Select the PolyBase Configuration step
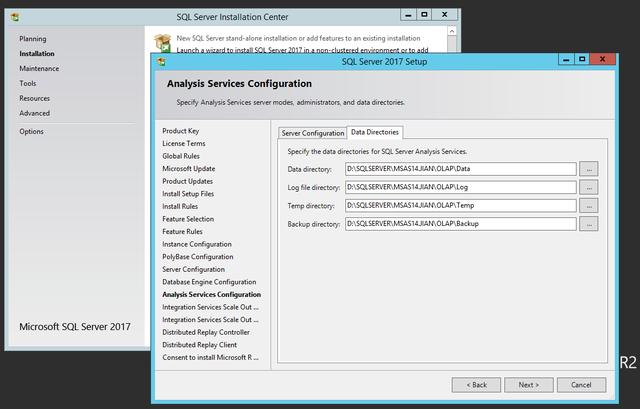The height and width of the screenshot is (409, 640). [198, 257]
